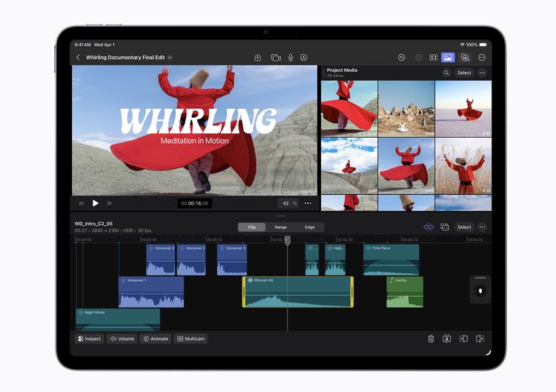Select the Whoosh Hit audio clip
Image resolution: width=556 pixels, height=392 pixels.
pyautogui.click(x=298, y=292)
